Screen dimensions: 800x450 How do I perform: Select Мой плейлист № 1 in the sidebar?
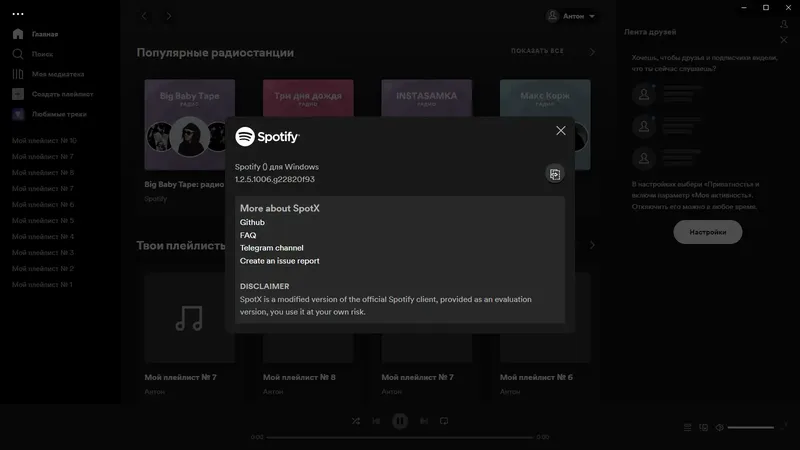42,285
